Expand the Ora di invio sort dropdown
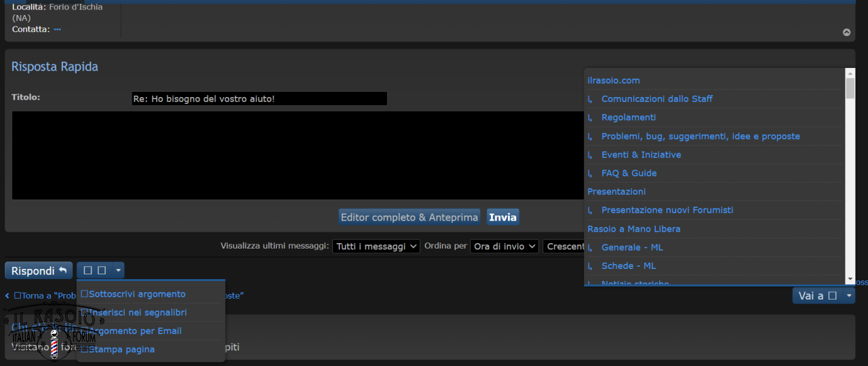 pos(505,246)
